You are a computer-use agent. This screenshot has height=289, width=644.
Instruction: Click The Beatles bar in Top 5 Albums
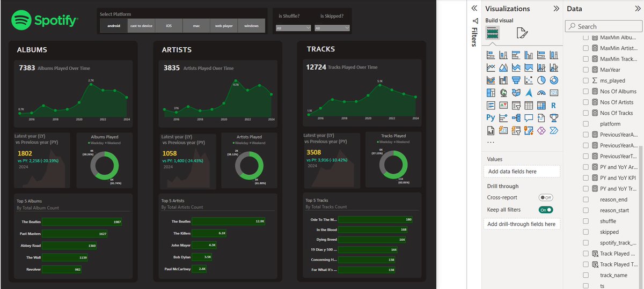[x=82, y=221]
